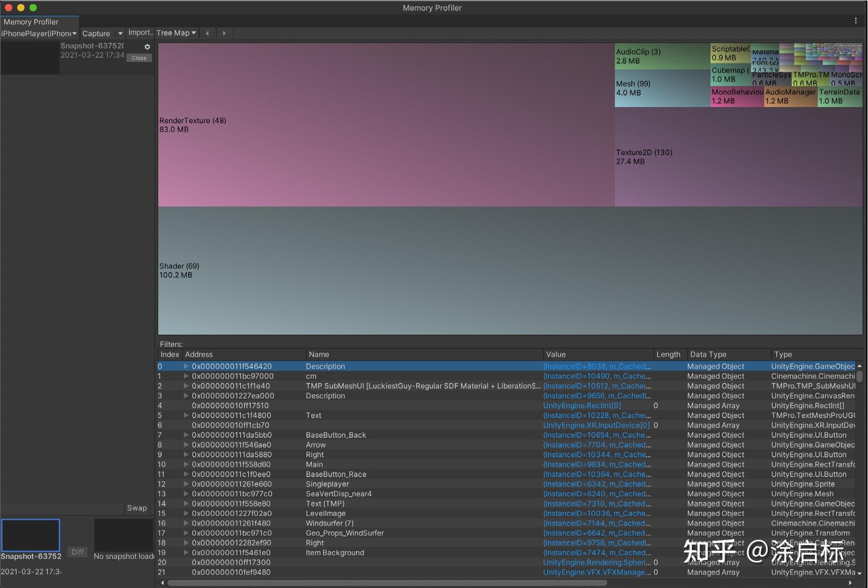Screen dimensions: 868x588
Task: Select the AudioManager tree map block
Action: click(790, 97)
